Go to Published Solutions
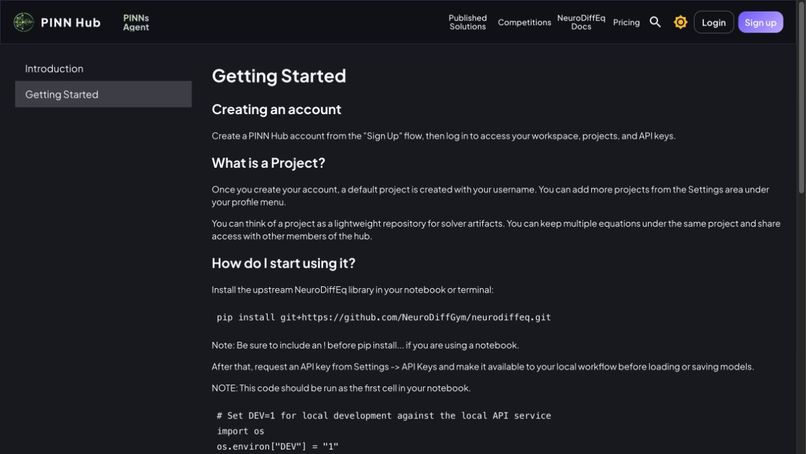This screenshot has height=454, width=806. (x=467, y=22)
